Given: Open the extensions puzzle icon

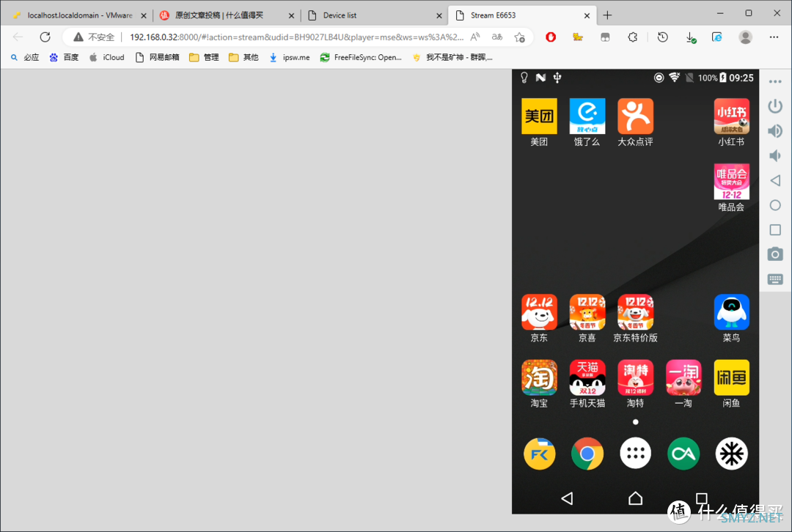Looking at the screenshot, I should pos(632,37).
